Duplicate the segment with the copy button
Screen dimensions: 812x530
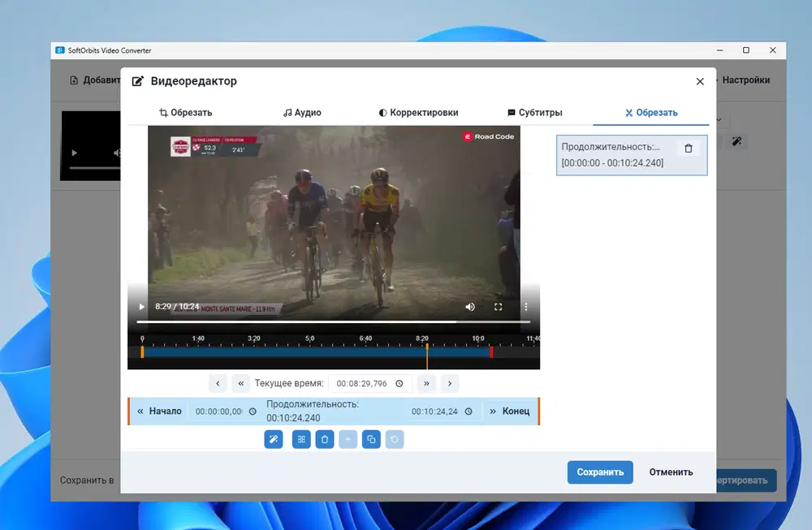371,439
